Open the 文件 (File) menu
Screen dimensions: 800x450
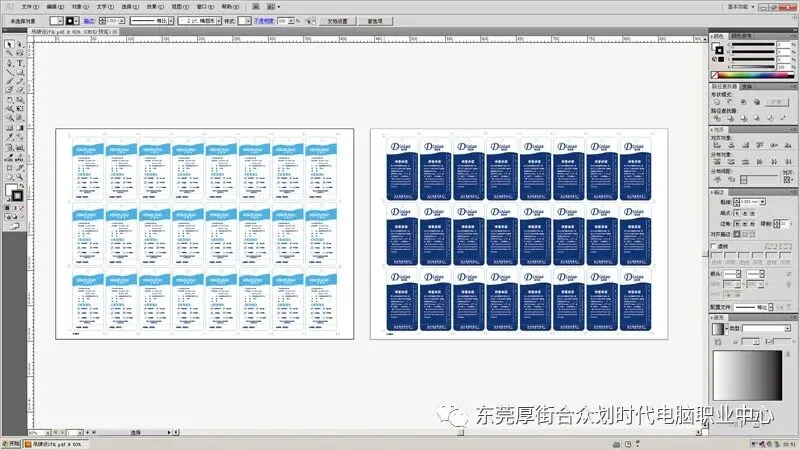click(x=30, y=7)
